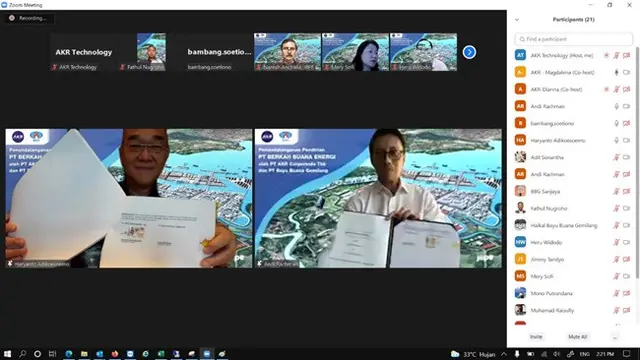This screenshot has height=360, width=640.
Task: Click Haikal Bayu Buana Gemilang's muted mic icon
Action: pyautogui.click(x=616, y=225)
